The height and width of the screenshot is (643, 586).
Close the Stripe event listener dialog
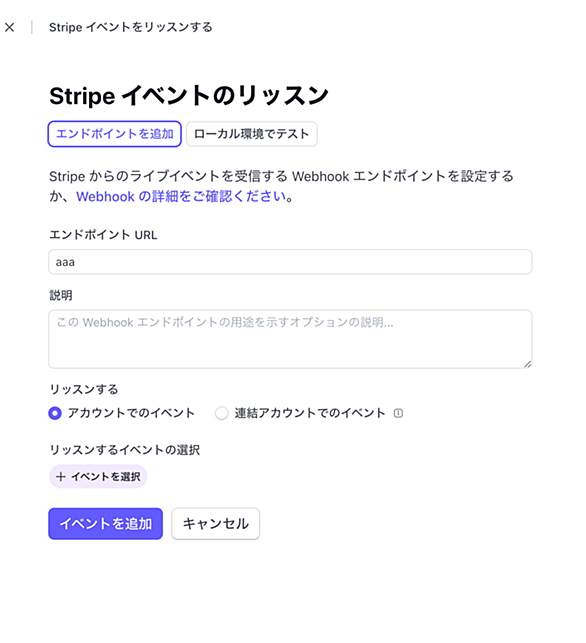point(9,27)
